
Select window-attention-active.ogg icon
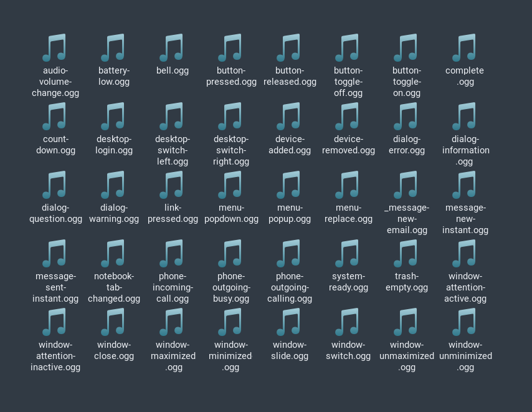point(465,253)
